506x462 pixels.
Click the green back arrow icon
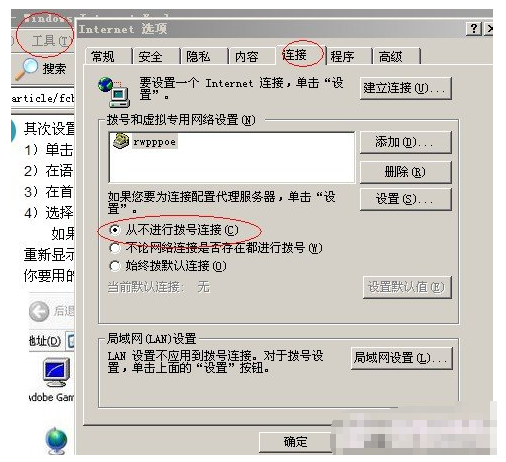(x=39, y=311)
